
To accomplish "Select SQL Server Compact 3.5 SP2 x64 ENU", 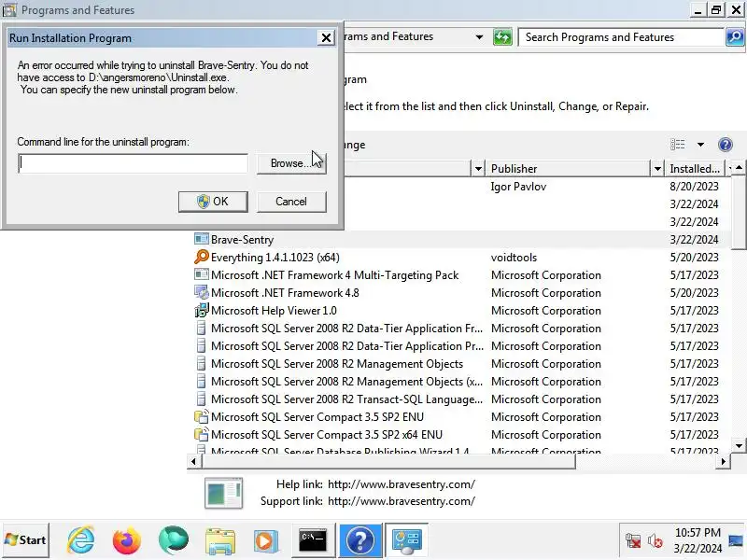I will tap(326, 435).
